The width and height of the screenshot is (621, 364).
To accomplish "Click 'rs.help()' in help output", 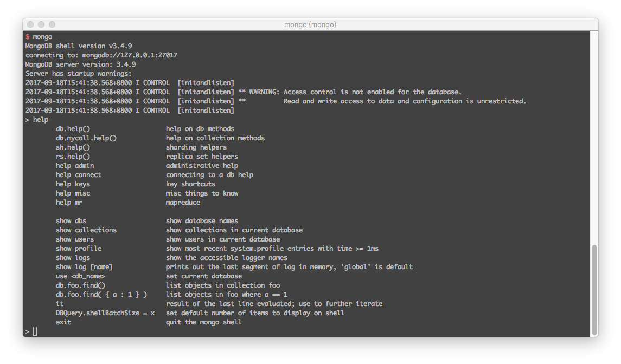I will point(73,157).
